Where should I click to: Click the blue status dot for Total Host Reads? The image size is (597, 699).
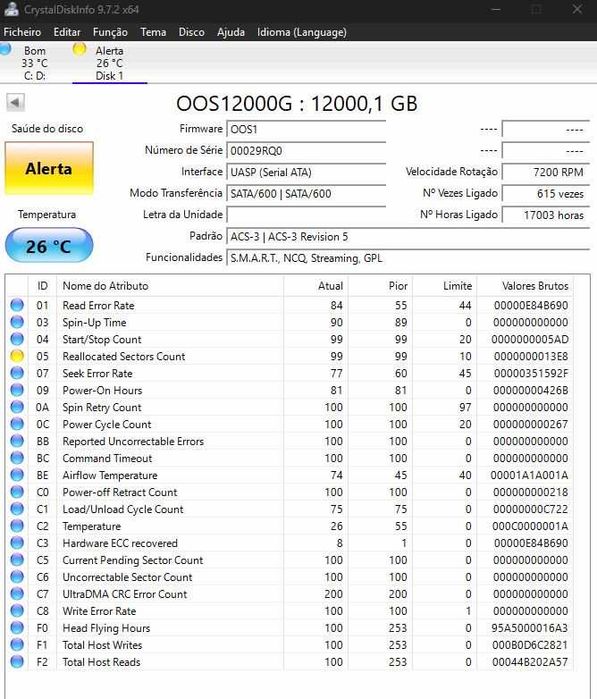pos(17,662)
